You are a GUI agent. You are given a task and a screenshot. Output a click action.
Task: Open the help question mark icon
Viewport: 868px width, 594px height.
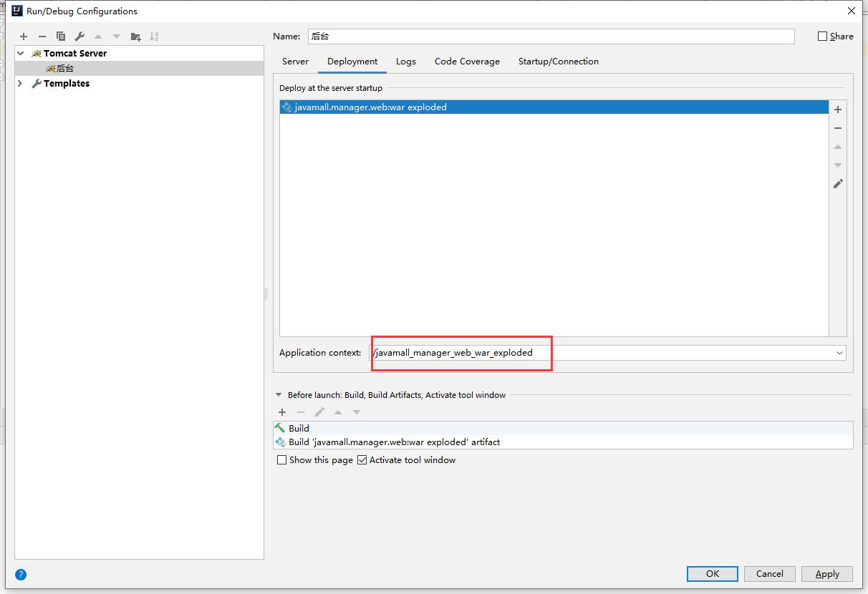(21, 574)
